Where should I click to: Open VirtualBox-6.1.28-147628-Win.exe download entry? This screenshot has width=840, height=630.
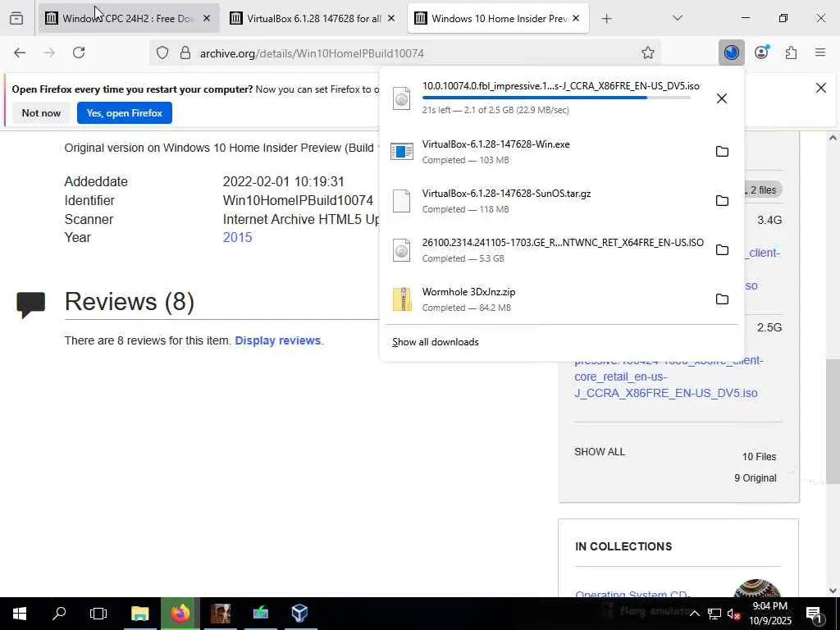(546, 152)
